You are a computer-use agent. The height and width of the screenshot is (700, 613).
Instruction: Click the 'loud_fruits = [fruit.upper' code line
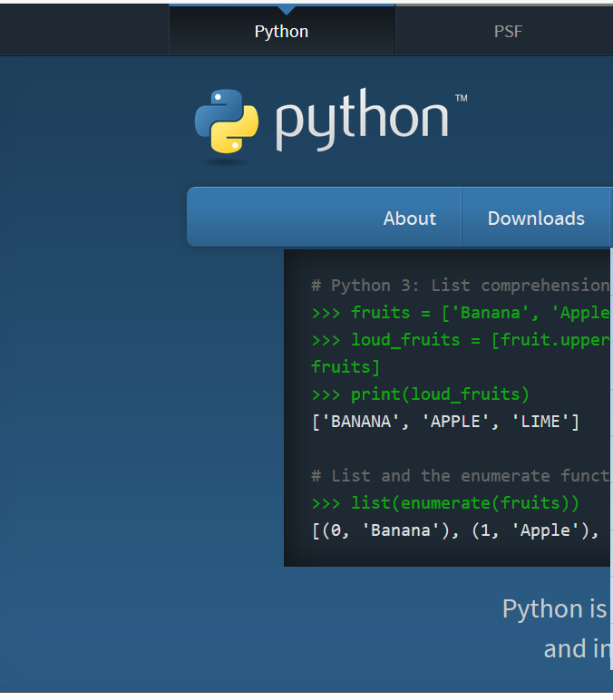[x=461, y=340]
